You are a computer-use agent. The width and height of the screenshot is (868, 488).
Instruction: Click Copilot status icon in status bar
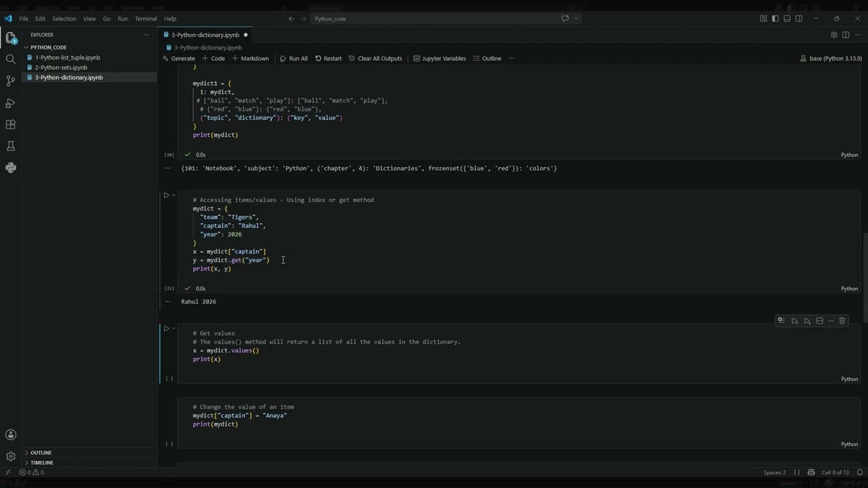(812, 472)
